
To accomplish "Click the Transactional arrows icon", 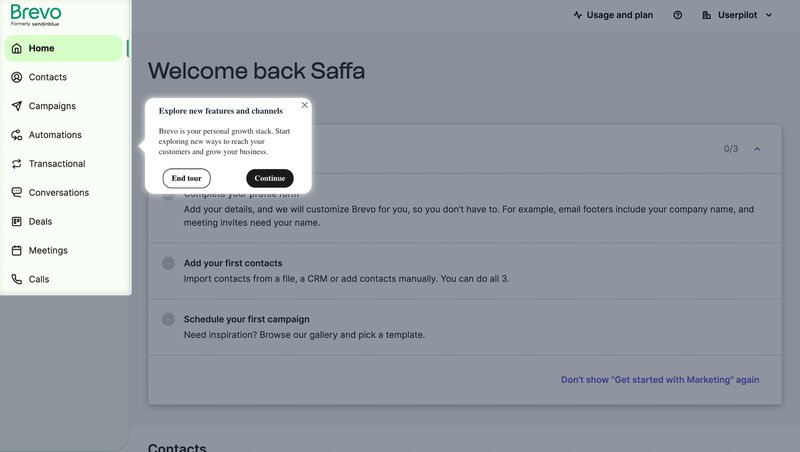I will click(x=17, y=164).
